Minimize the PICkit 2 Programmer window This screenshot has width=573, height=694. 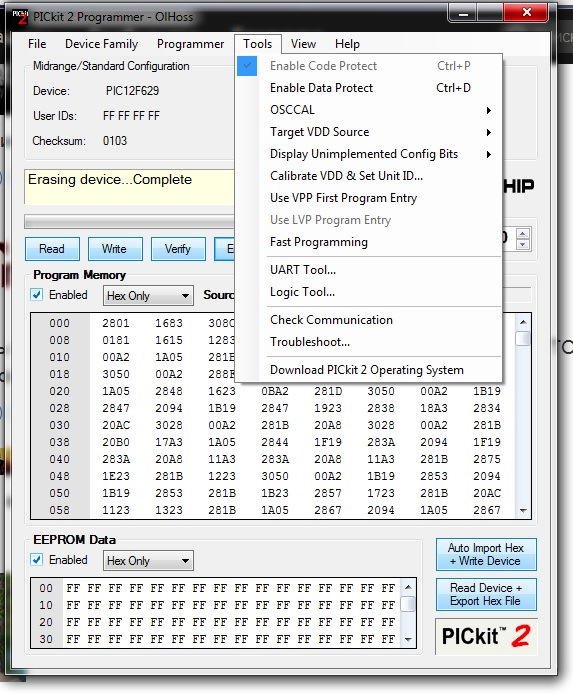tap(463, 13)
